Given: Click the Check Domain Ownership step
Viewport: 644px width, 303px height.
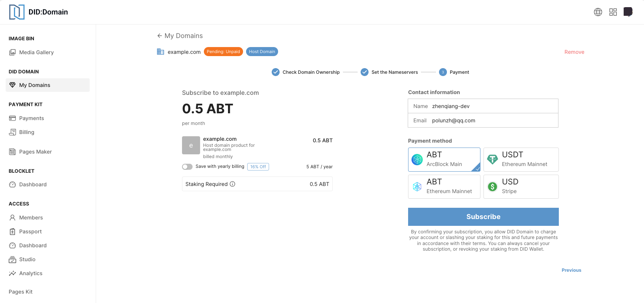Looking at the screenshot, I should pyautogui.click(x=311, y=72).
